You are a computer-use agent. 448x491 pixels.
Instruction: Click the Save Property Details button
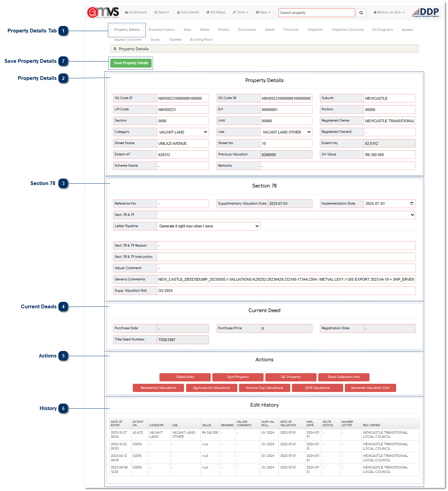coord(131,63)
